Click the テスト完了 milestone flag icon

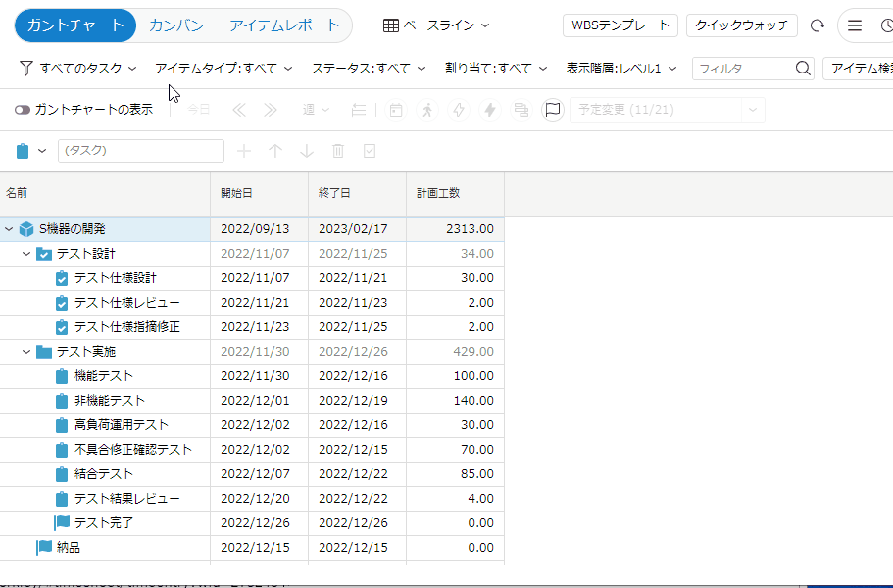pos(63,523)
